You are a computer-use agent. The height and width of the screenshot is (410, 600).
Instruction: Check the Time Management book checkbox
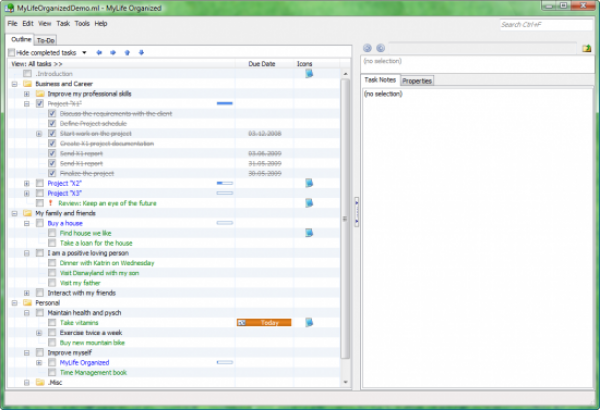point(52,372)
